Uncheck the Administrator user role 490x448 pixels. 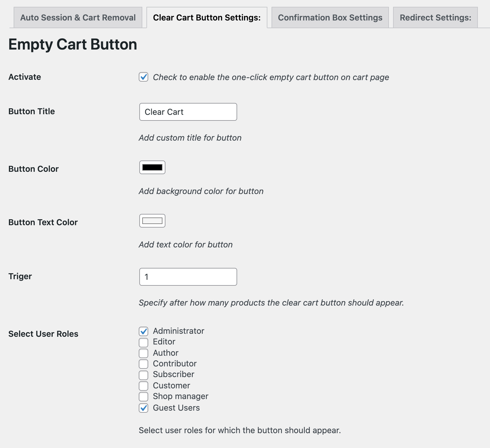[x=143, y=331]
